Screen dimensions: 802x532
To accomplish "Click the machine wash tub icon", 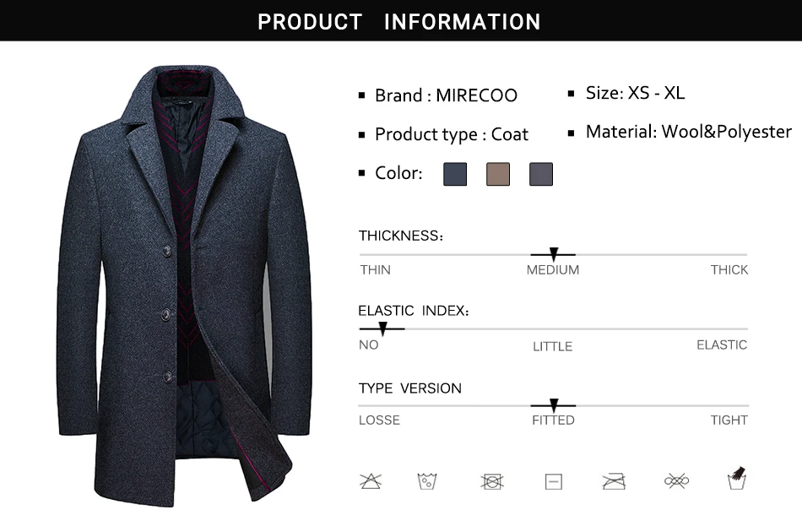I will [x=427, y=481].
